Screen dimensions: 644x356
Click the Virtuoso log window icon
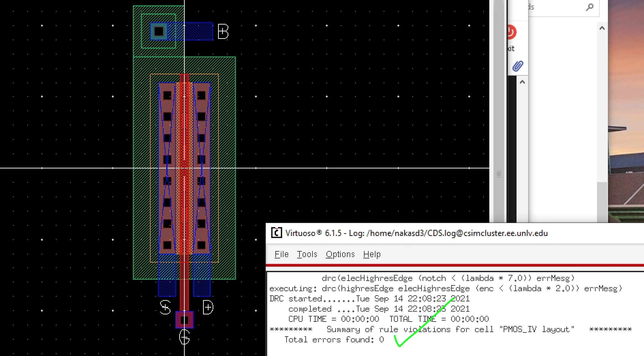pyautogui.click(x=276, y=233)
